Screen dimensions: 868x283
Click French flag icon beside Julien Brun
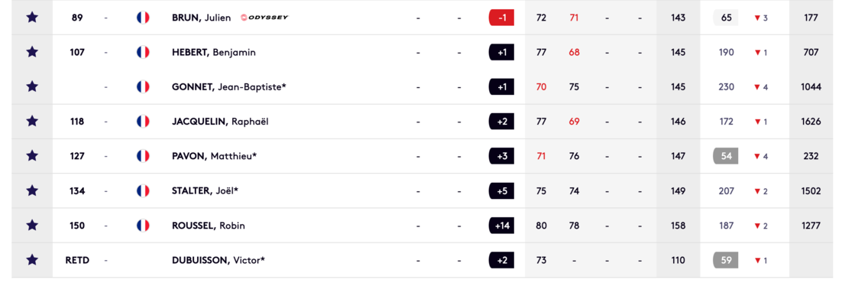coord(143,18)
